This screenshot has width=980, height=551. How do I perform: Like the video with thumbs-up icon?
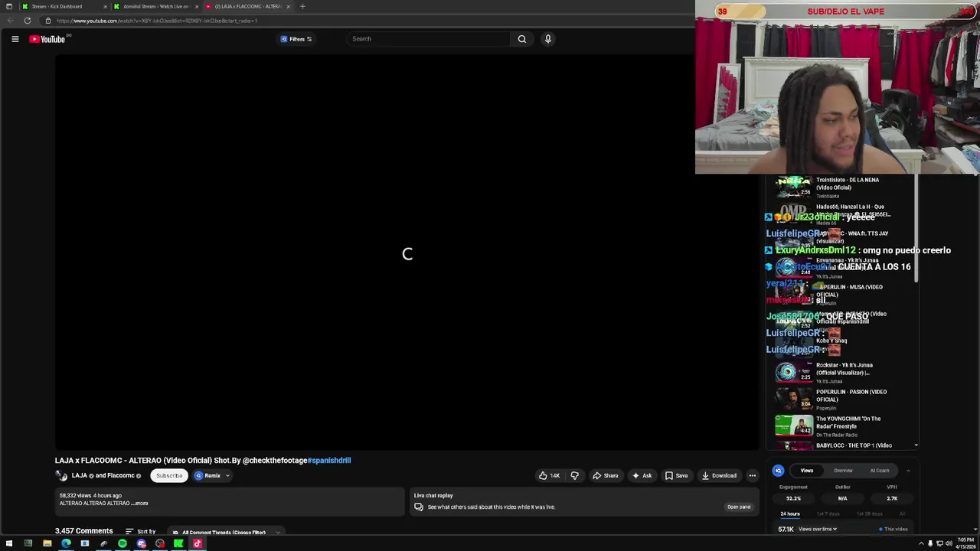pyautogui.click(x=549, y=475)
